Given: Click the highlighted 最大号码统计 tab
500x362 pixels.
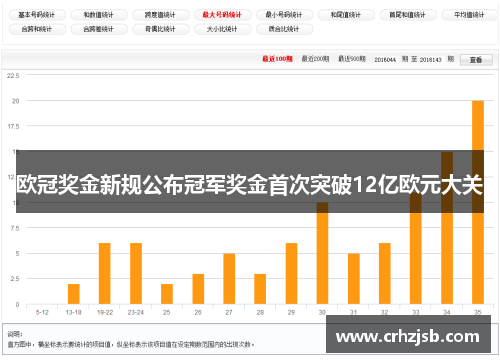Looking at the screenshot, I should coord(222,15).
